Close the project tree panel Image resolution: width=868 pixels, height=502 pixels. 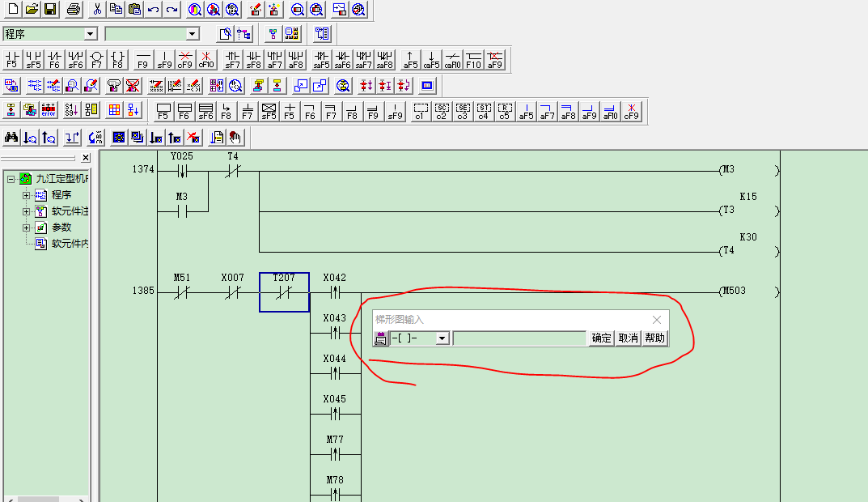tap(85, 158)
